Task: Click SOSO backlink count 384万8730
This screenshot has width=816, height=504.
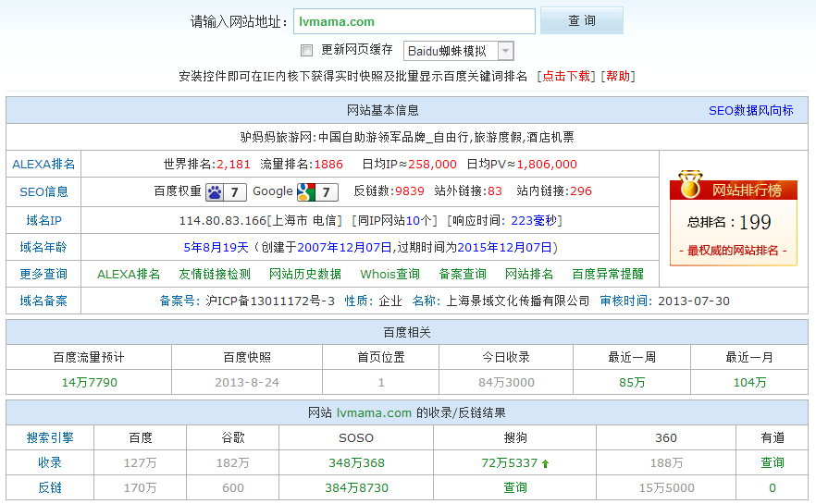Action: click(356, 488)
